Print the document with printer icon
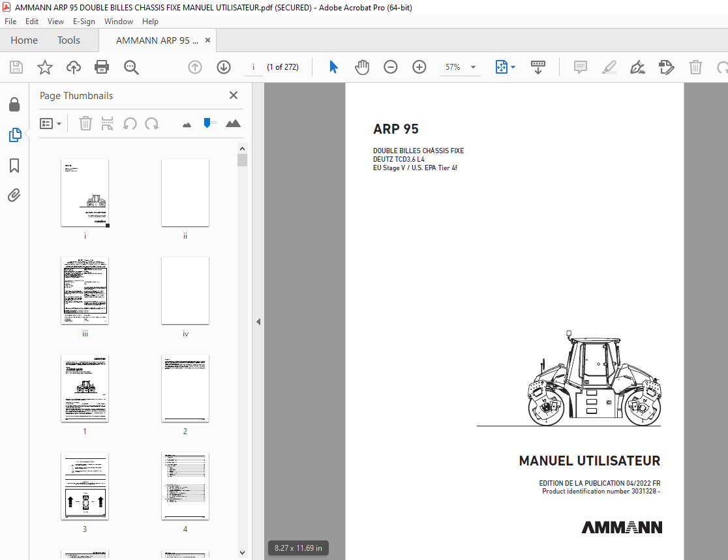The width and height of the screenshot is (728, 560). [102, 67]
